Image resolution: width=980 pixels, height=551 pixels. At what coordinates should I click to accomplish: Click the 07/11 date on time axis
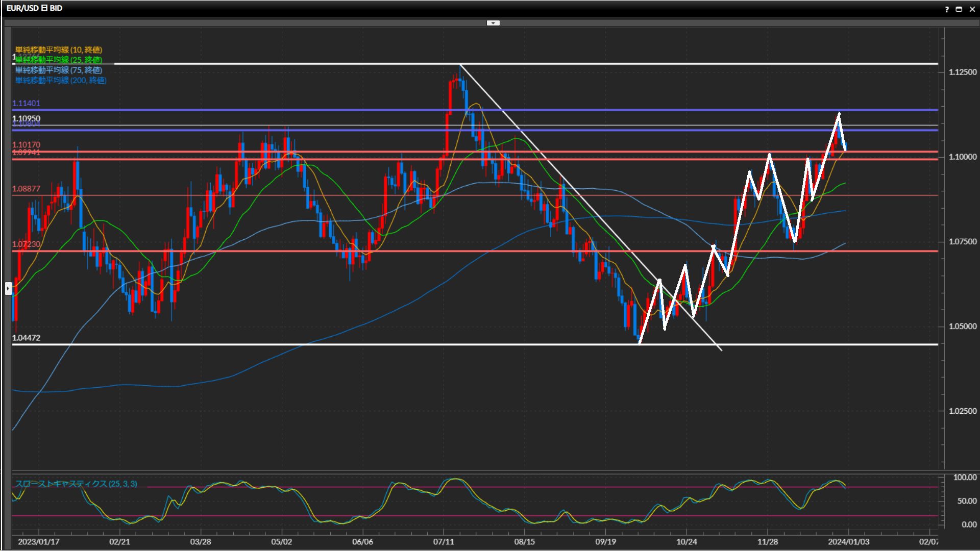444,542
